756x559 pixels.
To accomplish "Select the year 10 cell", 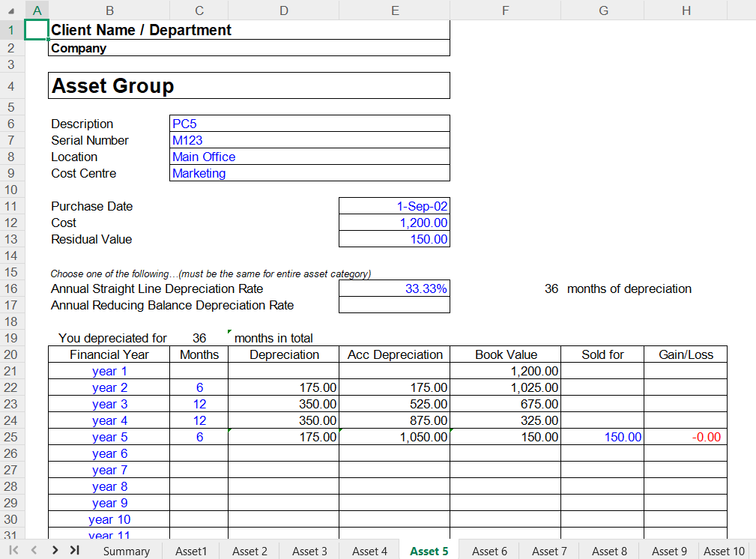I will click(109, 519).
